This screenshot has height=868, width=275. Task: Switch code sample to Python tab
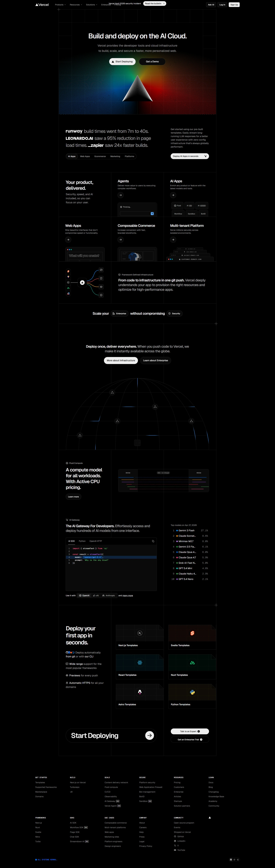click(x=82, y=541)
